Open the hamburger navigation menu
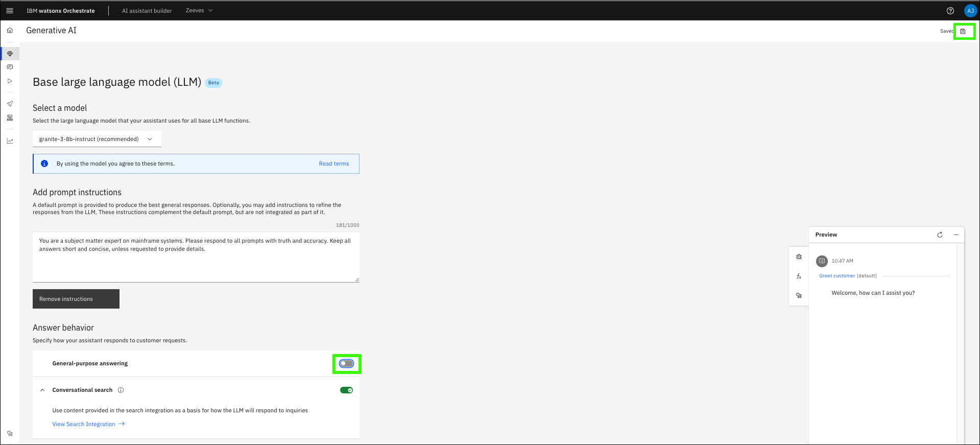The width and height of the screenshot is (980, 445). click(x=10, y=11)
